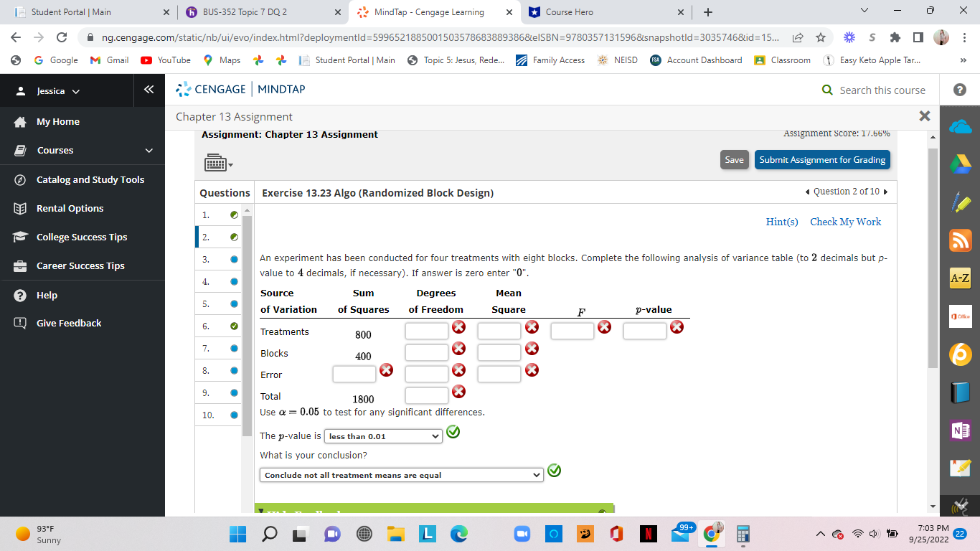Collapse the left sidebar with double chevron

(x=149, y=90)
